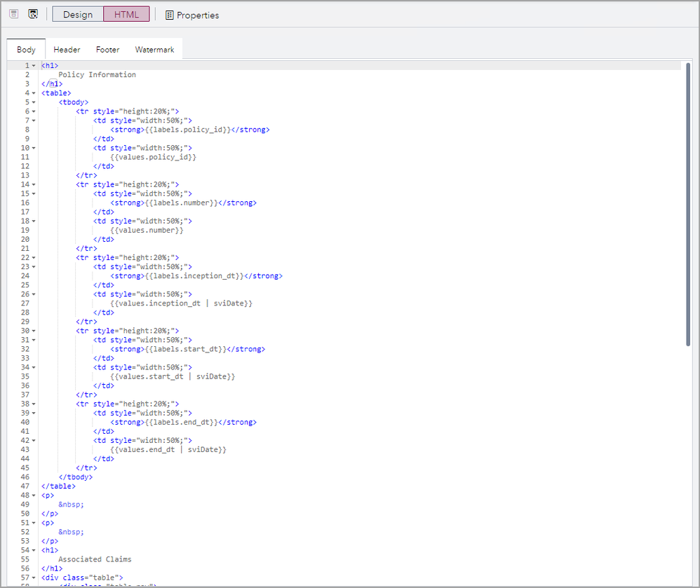Screen dimensions: 700x588
Task: Place cursor on Policy Information text
Action: (97, 75)
